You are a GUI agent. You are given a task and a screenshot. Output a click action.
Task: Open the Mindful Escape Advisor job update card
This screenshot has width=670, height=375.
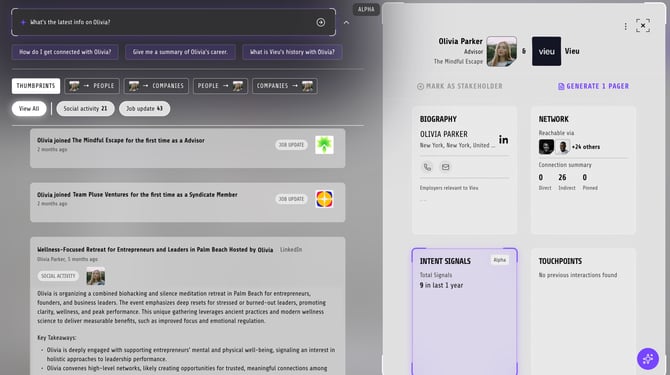tap(188, 148)
